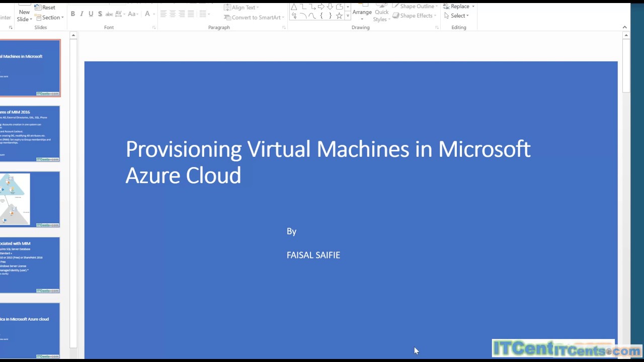Expand the shapes gallery More button
Image resolution: width=644 pixels, height=362 pixels.
[347, 16]
